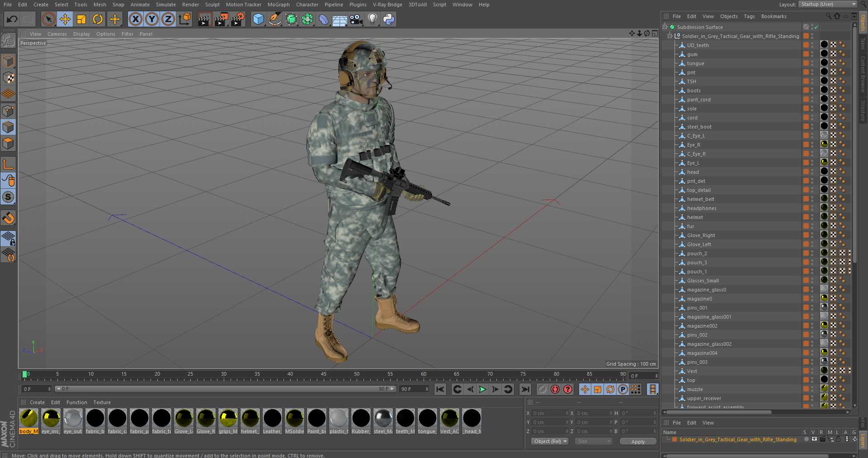This screenshot has width=868, height=458.
Task: Toggle the Parameter (P) keyframe button
Action: (623, 389)
